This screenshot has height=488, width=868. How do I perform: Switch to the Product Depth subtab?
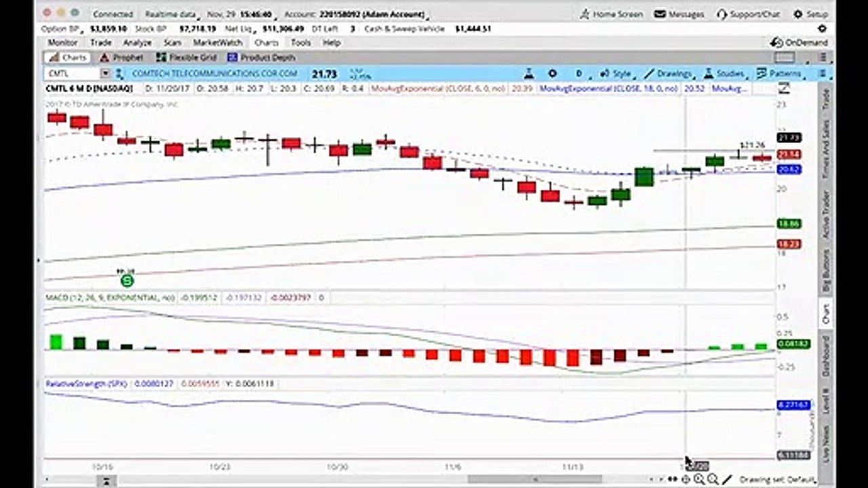point(260,58)
